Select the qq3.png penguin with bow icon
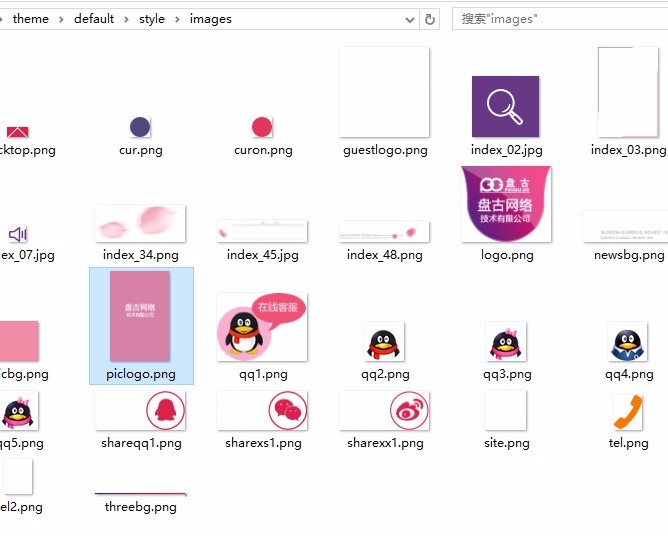The height and width of the screenshot is (536, 668). [x=506, y=342]
